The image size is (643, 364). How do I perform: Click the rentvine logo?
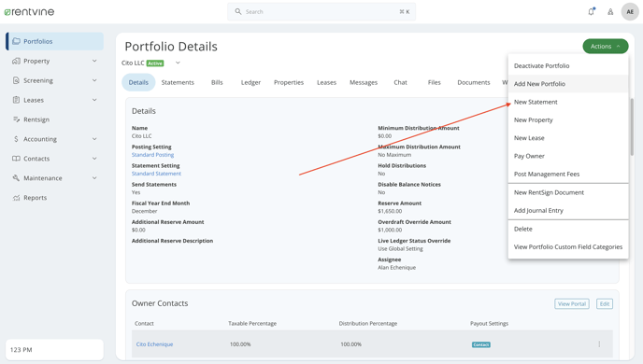(x=29, y=12)
